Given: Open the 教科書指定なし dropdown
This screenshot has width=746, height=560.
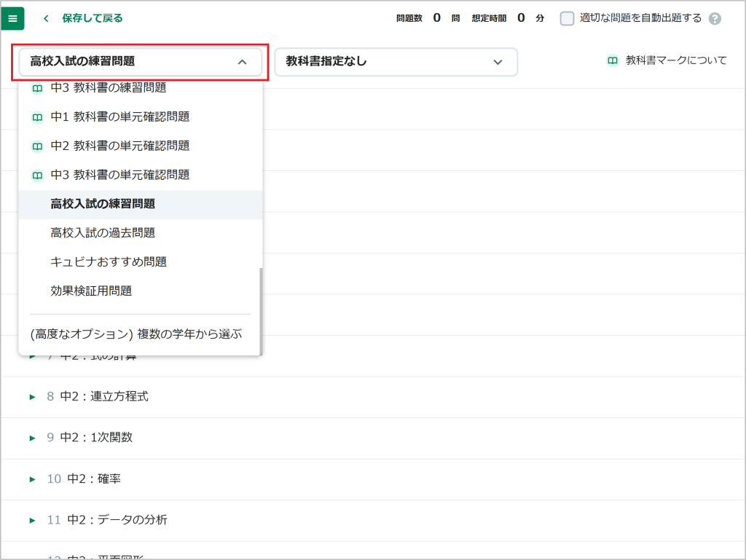Looking at the screenshot, I should click(396, 62).
